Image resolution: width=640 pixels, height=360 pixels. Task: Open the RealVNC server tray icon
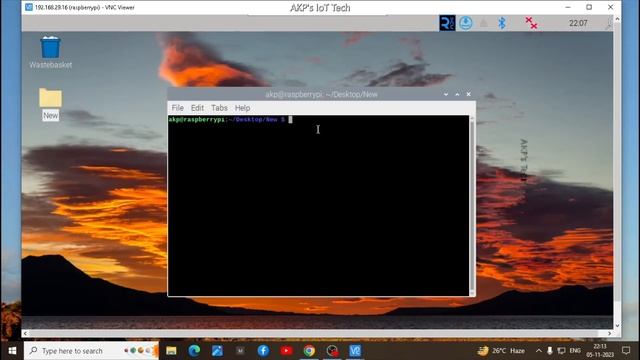(447, 23)
